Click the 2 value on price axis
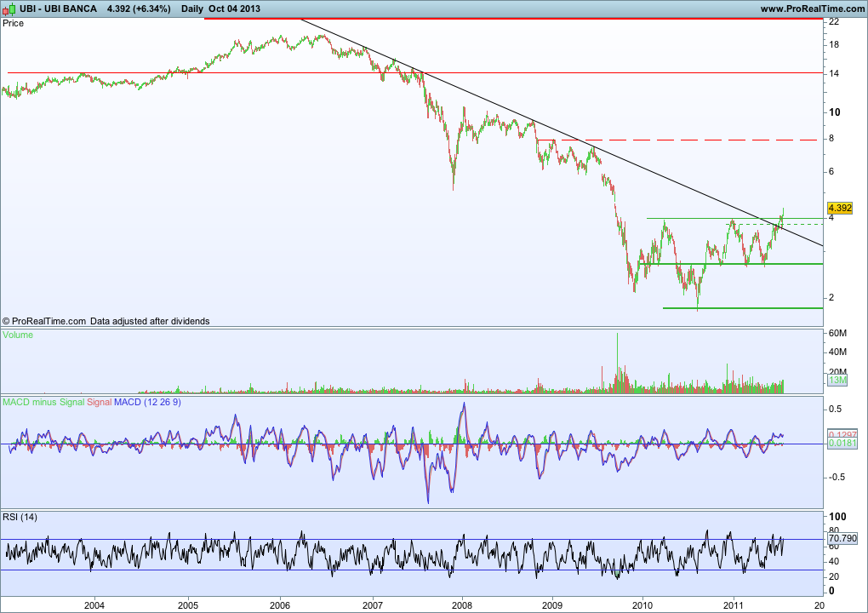Viewport: 868px width, 613px height. [831, 297]
